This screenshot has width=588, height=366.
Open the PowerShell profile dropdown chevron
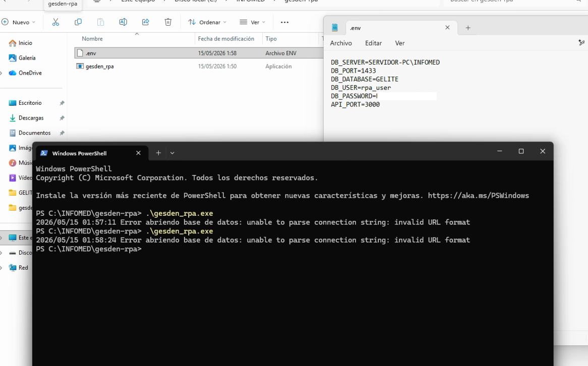[x=172, y=153]
